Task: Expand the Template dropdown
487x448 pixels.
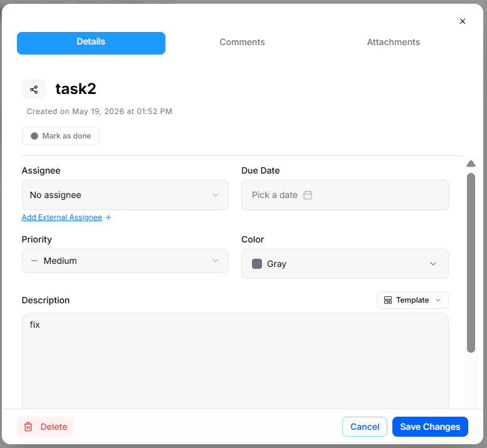Action: (x=412, y=300)
